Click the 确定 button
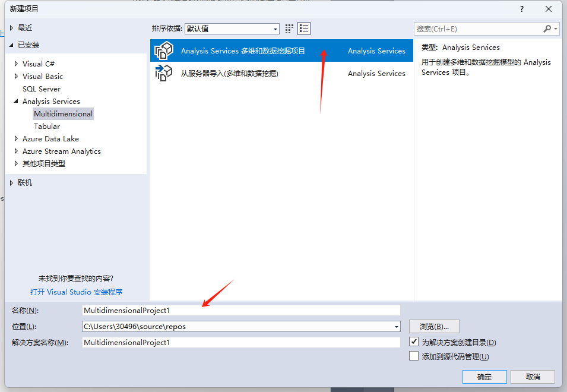 click(484, 377)
